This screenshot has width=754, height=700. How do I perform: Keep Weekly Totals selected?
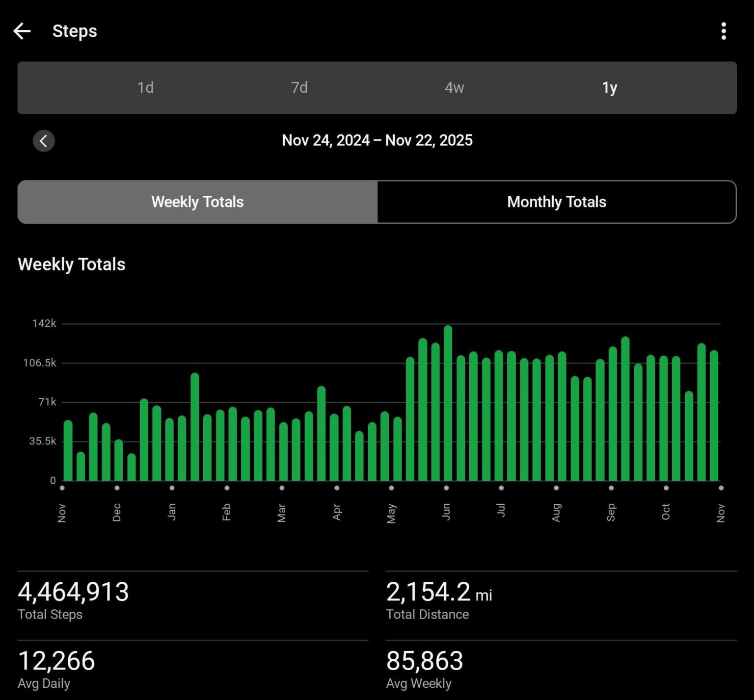click(x=197, y=202)
